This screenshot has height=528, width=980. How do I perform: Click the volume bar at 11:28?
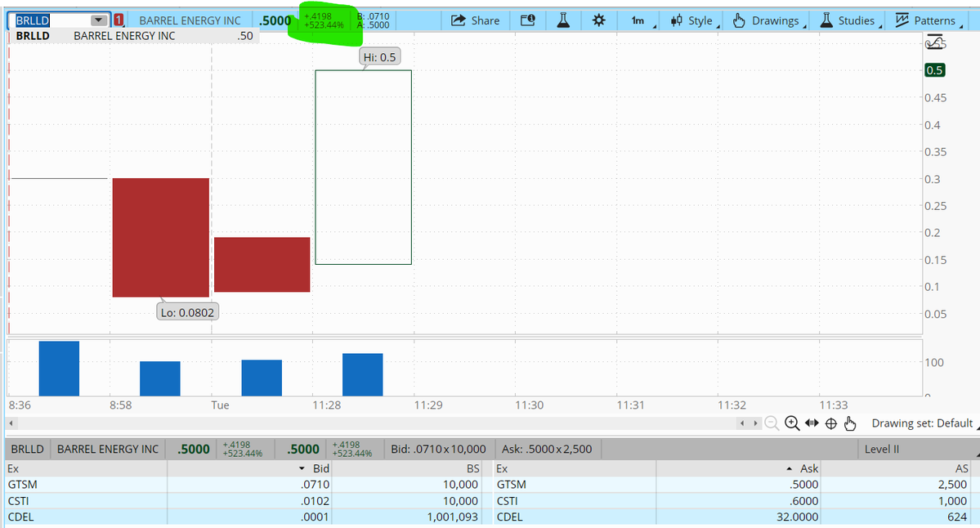coord(363,375)
